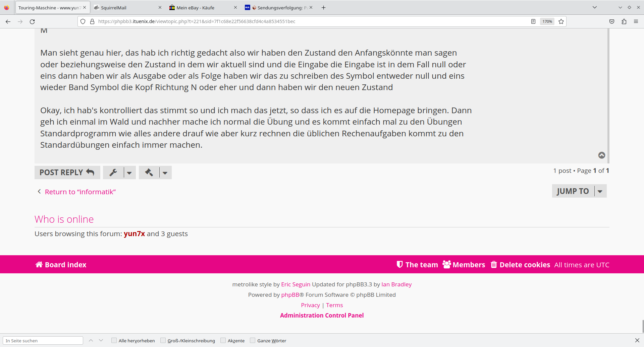644x347 pixels.
Task: Click the reload page icon
Action: click(x=32, y=21)
